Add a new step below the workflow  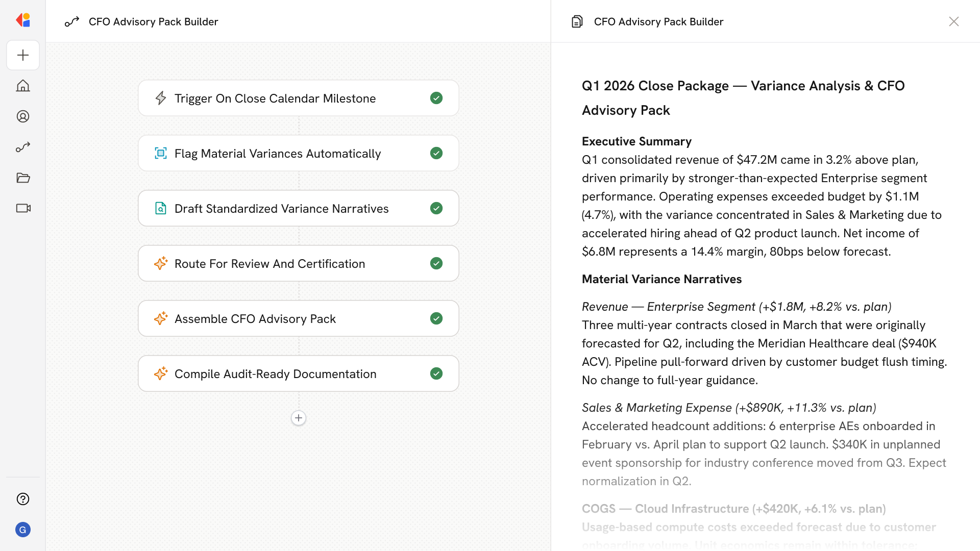(299, 418)
